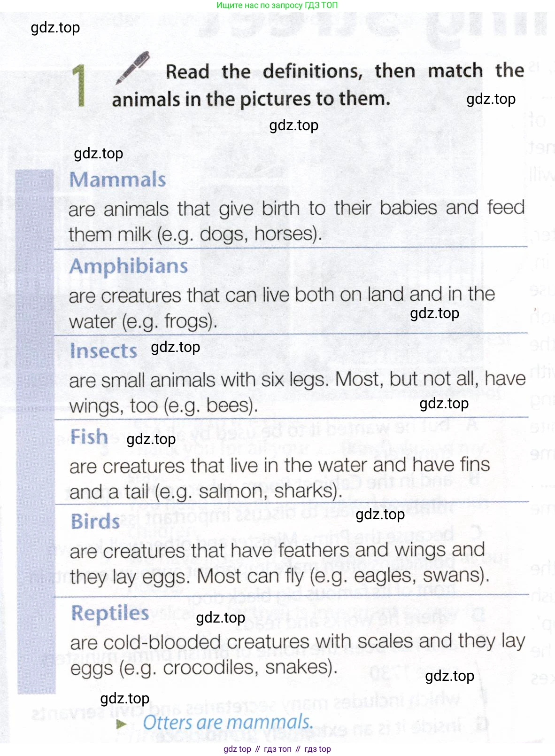555x756 pixels.
Task: Click 'Otters are mammals.' example sentence
Action: coord(228,722)
